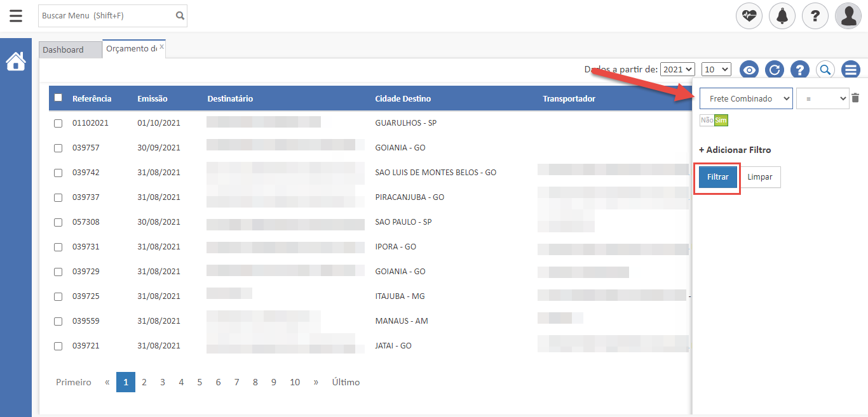Click the Home icon in sidebar
Screen dimensions: 868x417
coord(16,62)
